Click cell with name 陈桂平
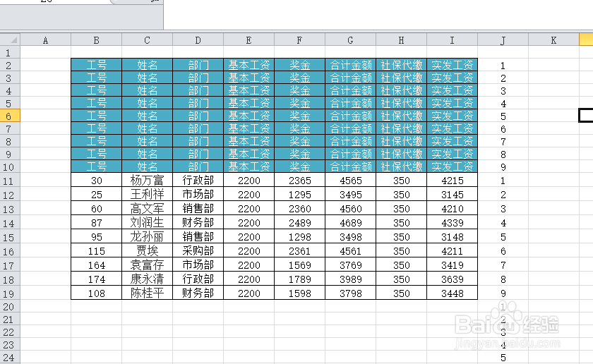 tap(147, 293)
